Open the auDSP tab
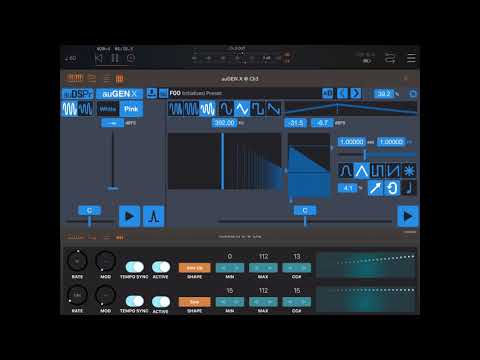The width and height of the screenshot is (480, 360). pyautogui.click(x=78, y=94)
